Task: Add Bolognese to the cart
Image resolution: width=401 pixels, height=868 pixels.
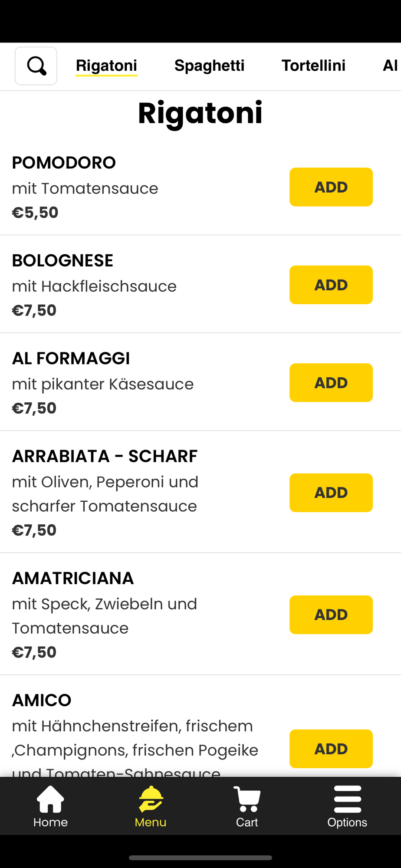Action: click(x=331, y=285)
